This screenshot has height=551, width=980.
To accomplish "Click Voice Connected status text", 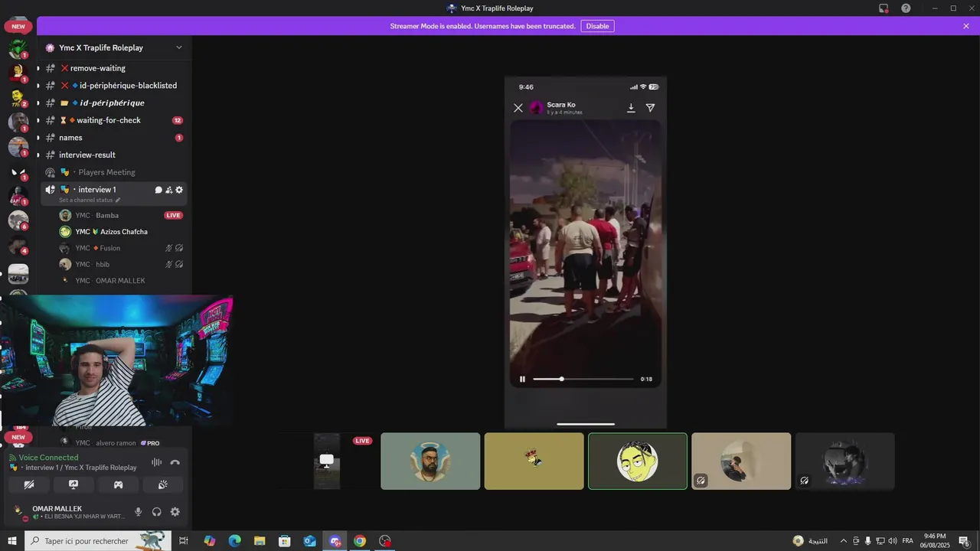I will pos(48,458).
